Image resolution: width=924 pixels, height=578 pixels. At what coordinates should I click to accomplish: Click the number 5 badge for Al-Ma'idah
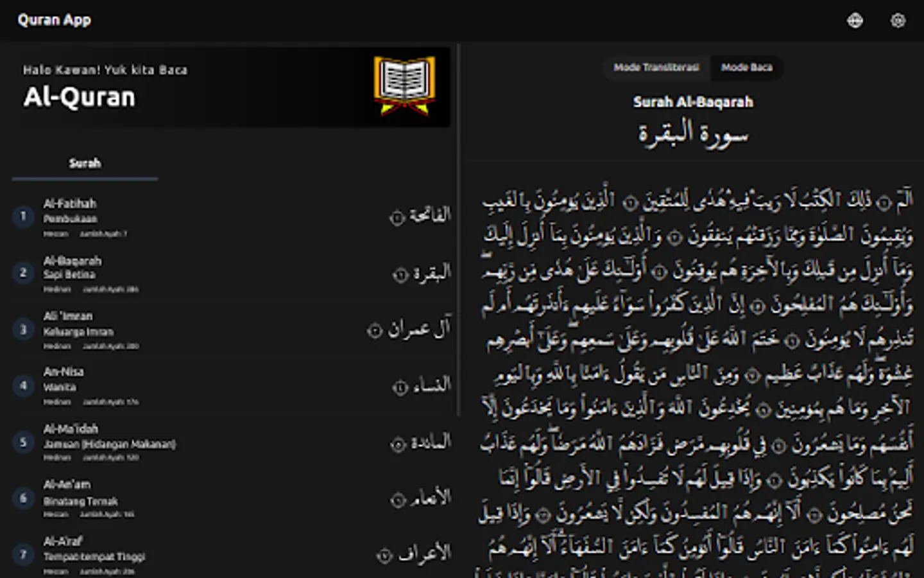pos(23,442)
